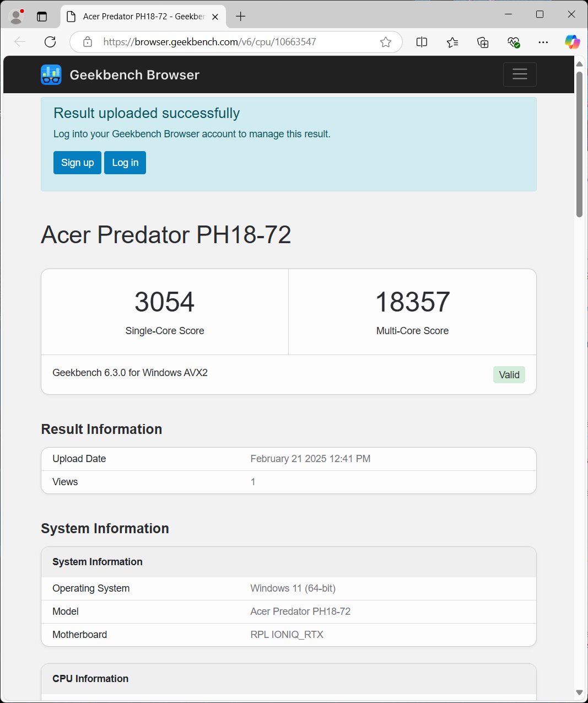The height and width of the screenshot is (703, 588).
Task: Open split screen icon in toolbar
Action: point(422,42)
